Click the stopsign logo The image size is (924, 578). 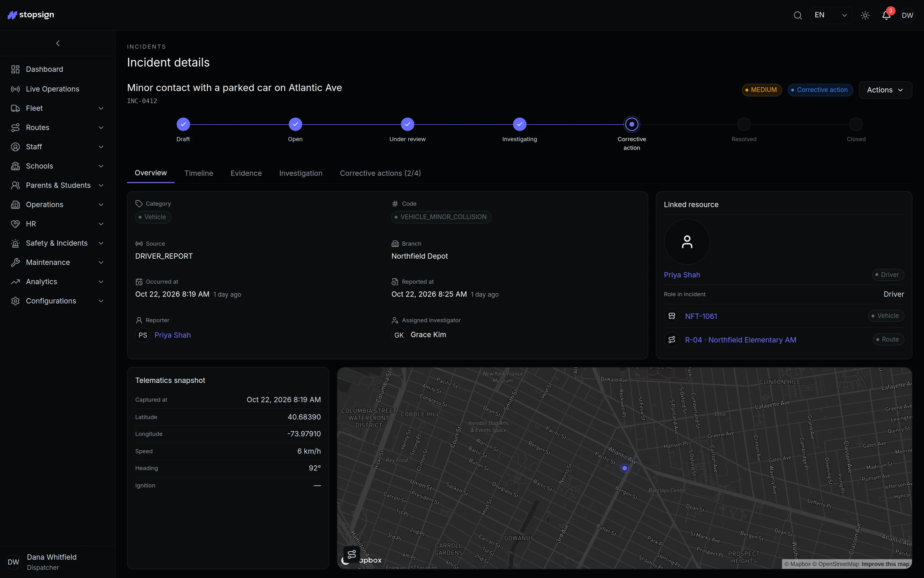coord(31,15)
